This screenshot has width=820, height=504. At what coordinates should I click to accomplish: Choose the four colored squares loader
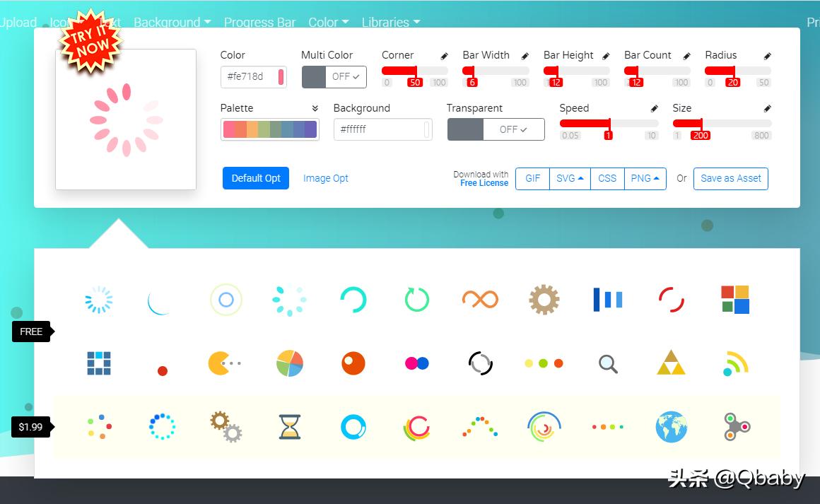click(735, 300)
